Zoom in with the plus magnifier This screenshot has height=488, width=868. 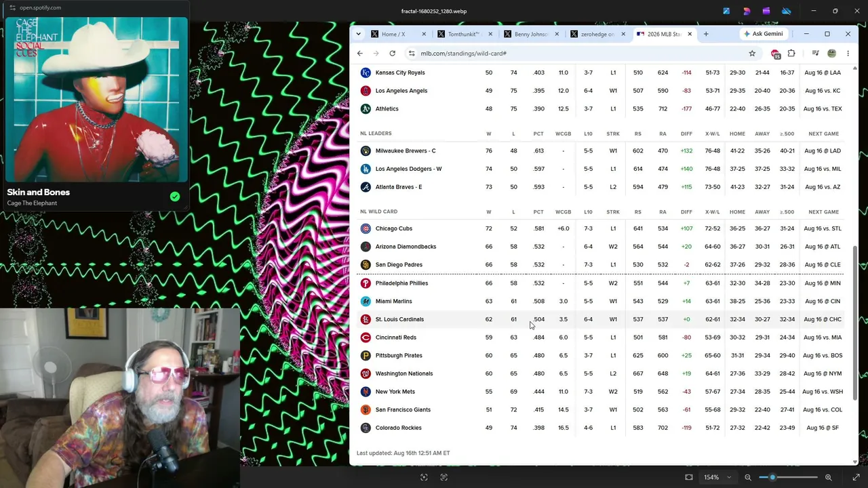pos(828,477)
